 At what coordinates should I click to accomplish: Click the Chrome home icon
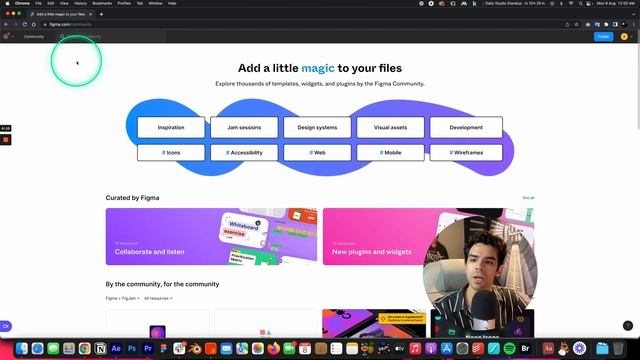[x=33, y=24]
